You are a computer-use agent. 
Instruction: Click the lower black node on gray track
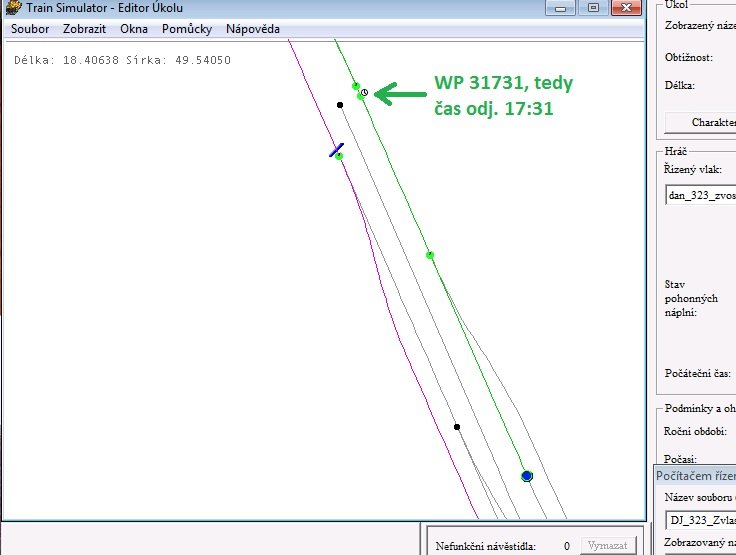[457, 427]
